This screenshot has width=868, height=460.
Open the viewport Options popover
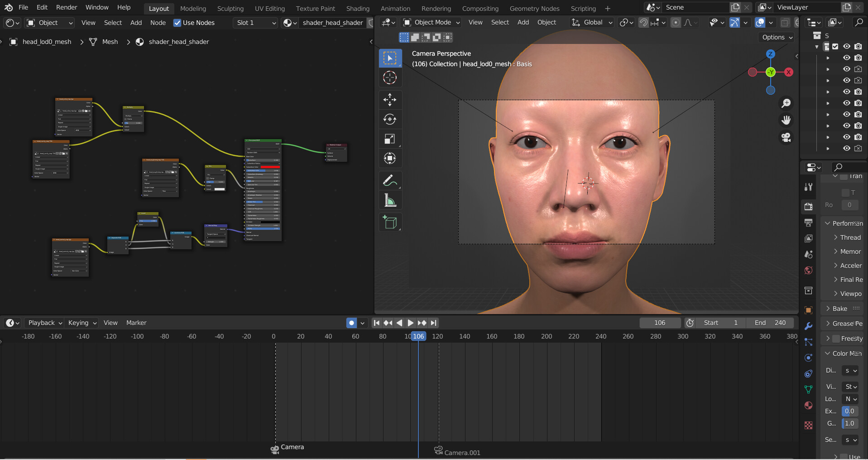point(776,37)
